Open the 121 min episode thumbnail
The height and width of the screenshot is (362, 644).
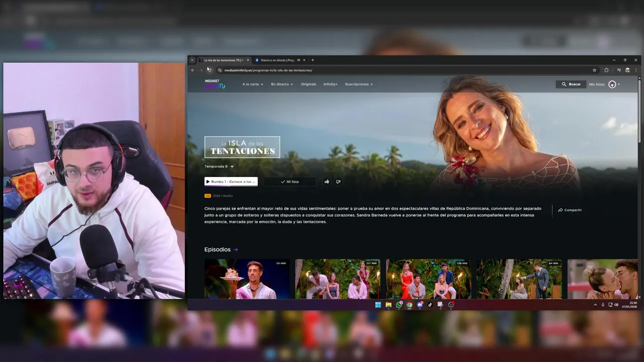[247, 279]
